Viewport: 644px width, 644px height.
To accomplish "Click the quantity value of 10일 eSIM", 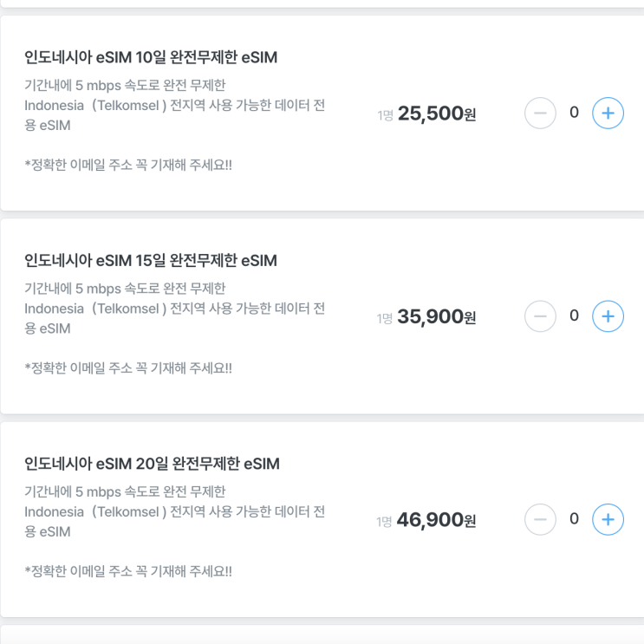I will click(x=574, y=113).
